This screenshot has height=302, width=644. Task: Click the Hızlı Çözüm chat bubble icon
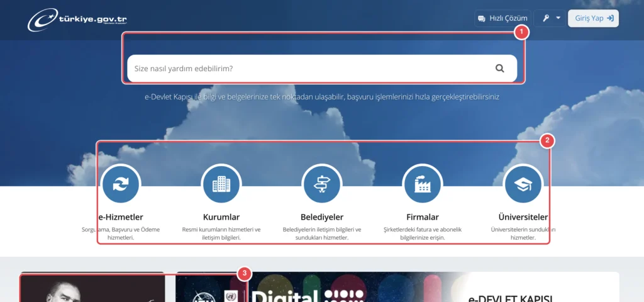[482, 18]
